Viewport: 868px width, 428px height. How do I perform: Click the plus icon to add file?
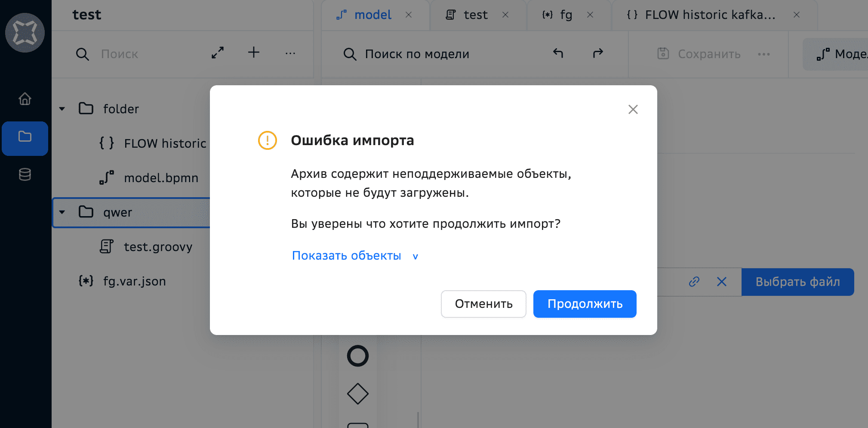[254, 53]
